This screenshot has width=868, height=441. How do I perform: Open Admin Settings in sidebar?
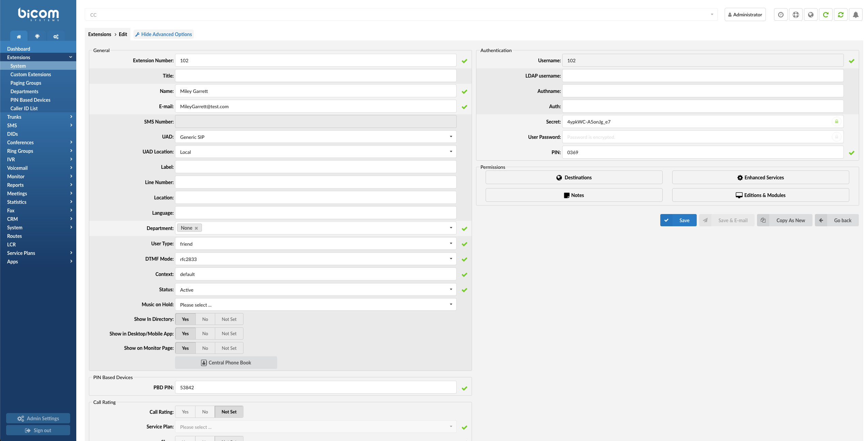tap(38, 418)
